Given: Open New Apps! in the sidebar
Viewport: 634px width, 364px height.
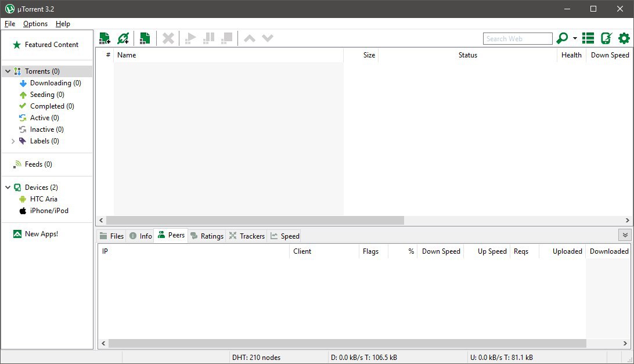Looking at the screenshot, I should (x=41, y=234).
